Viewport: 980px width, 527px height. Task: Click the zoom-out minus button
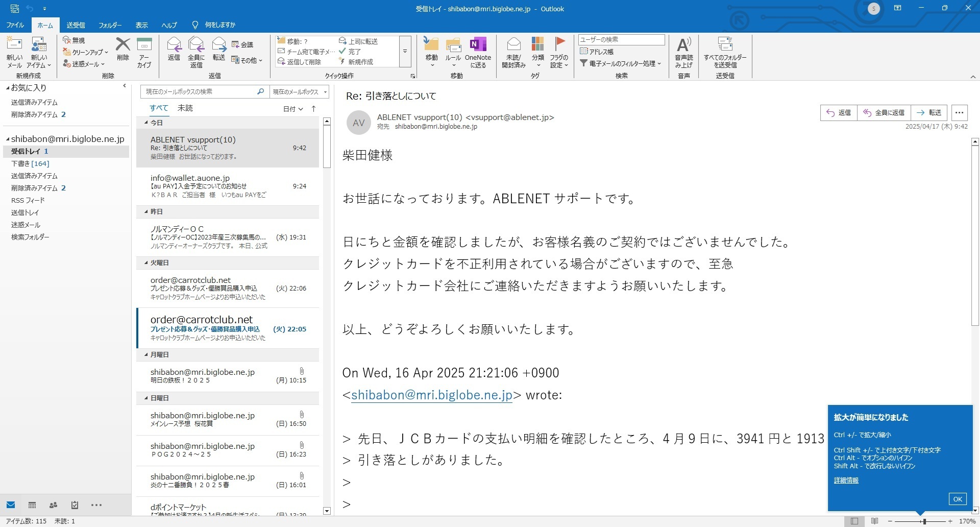pyautogui.click(x=890, y=521)
